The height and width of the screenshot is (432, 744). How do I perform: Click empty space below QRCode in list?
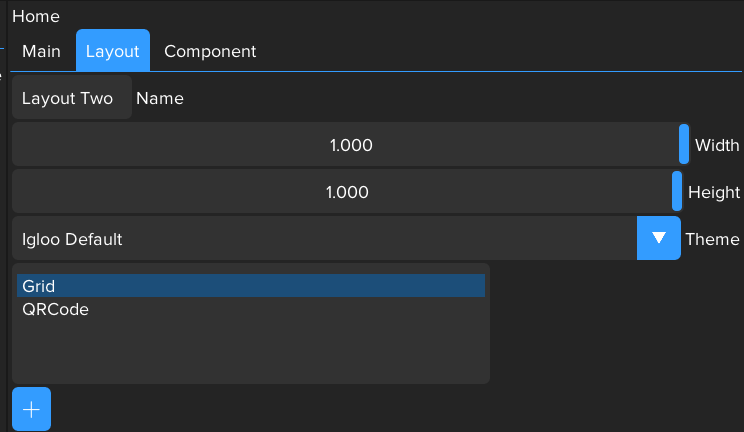(x=250, y=350)
